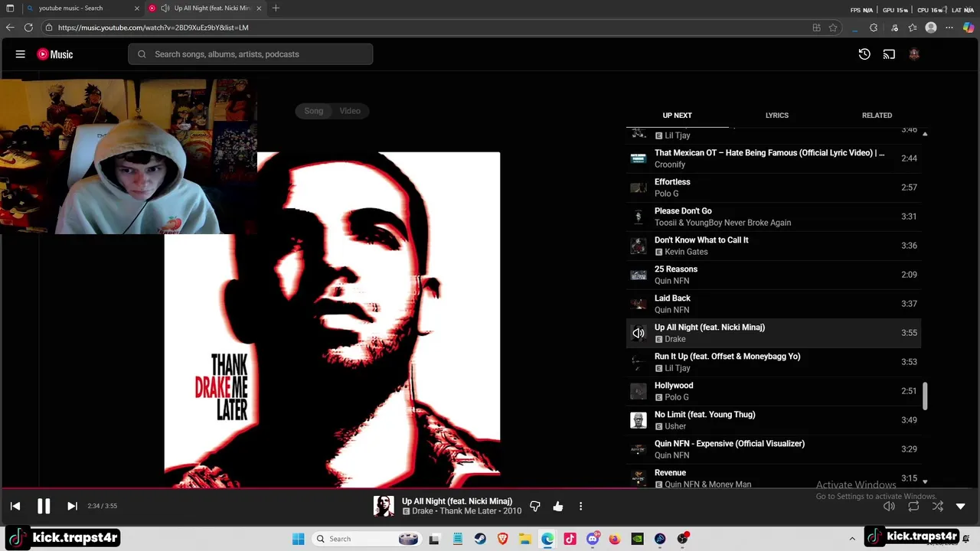Viewport: 980px width, 551px height.
Task: Play 25 Reasons by Quin NFN
Action: [x=773, y=275]
